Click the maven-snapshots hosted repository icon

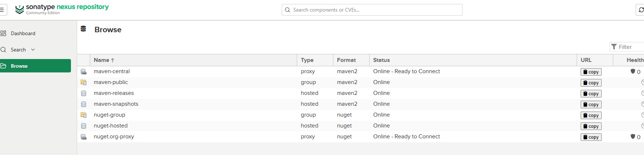[84, 104]
